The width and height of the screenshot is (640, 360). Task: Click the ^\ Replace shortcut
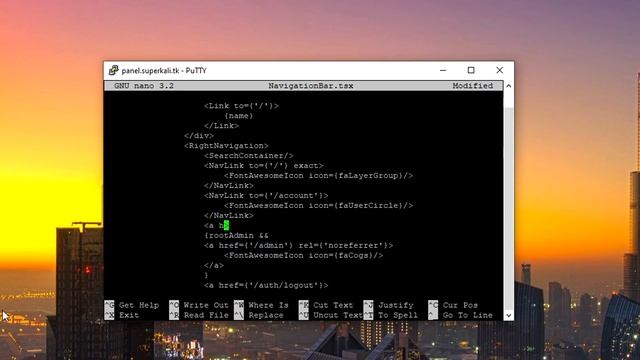coord(259,315)
